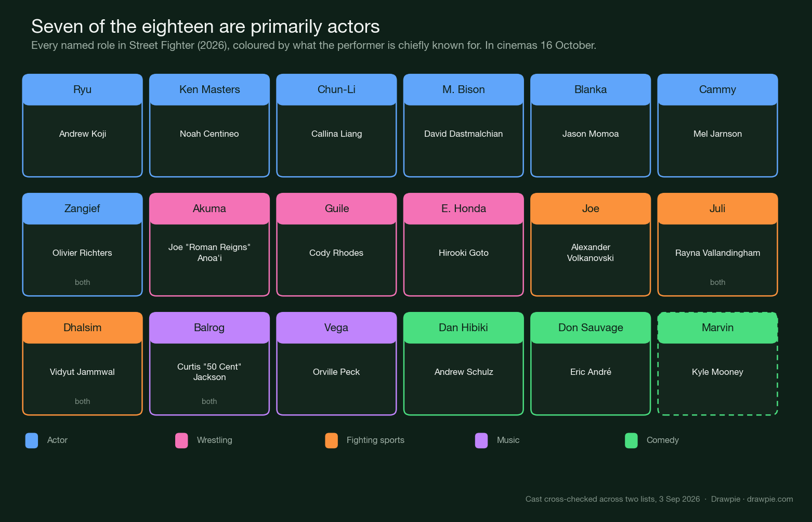
Task: Click the orange 'Joe' card header
Action: [591, 208]
